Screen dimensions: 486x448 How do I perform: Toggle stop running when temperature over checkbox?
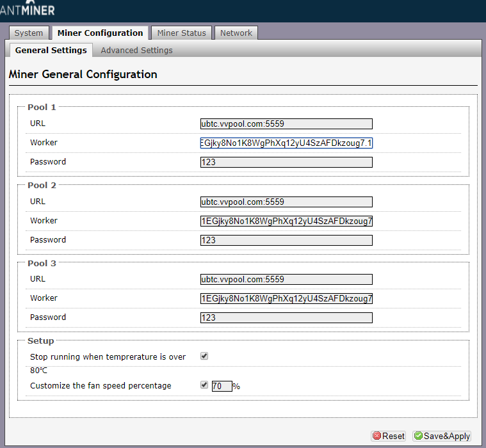tap(204, 356)
